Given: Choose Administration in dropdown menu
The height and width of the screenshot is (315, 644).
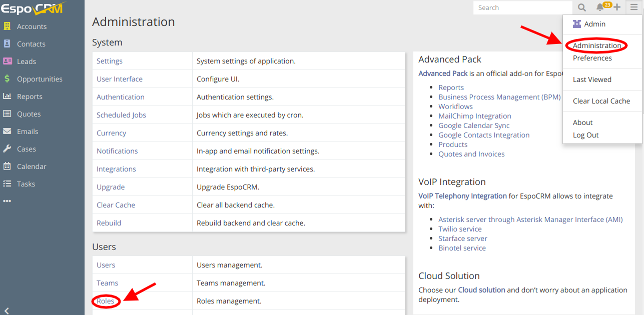Looking at the screenshot, I should [597, 45].
